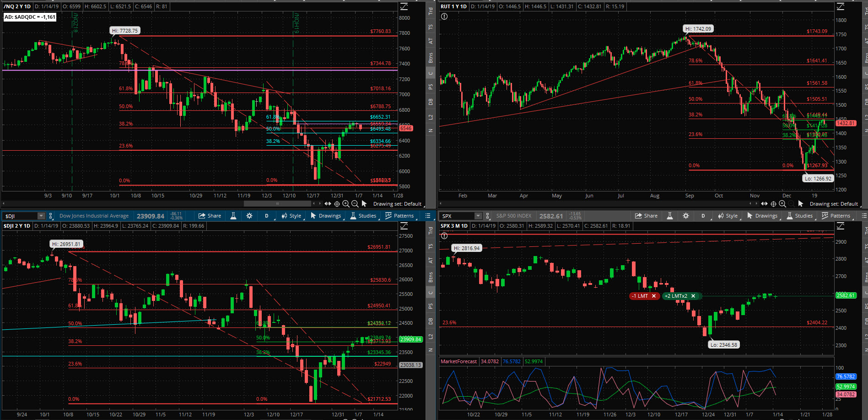Screen dimensions: 868x420
Task: Open the Drawings menu in the $DJI toolbar
Action: point(326,216)
